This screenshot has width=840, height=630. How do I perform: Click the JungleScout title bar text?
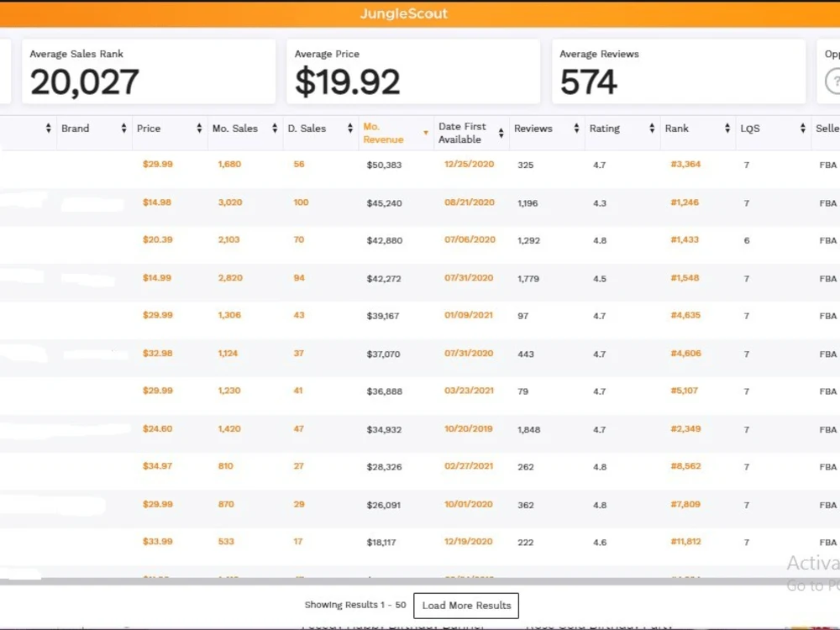(x=404, y=13)
